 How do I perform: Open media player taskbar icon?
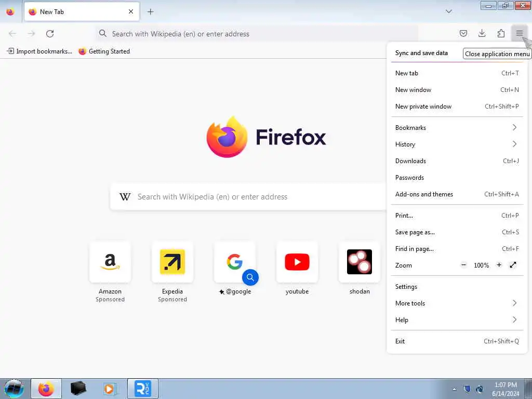pyautogui.click(x=110, y=389)
